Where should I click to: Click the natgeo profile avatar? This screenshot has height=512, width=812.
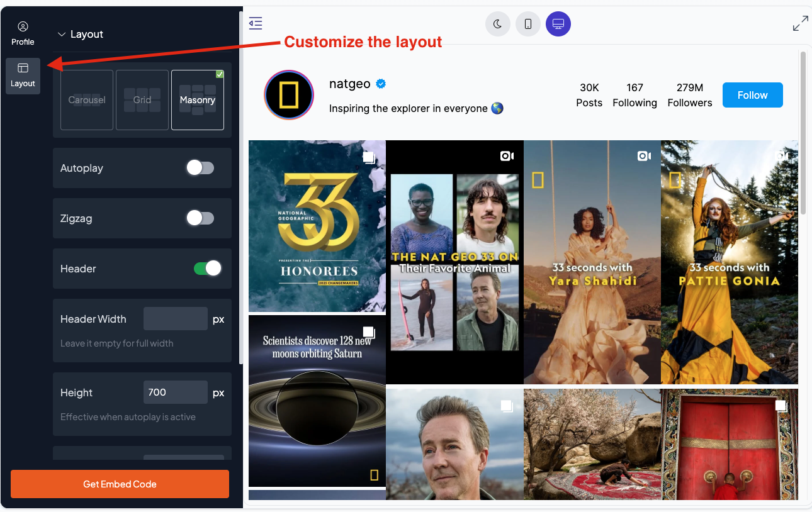tap(289, 95)
